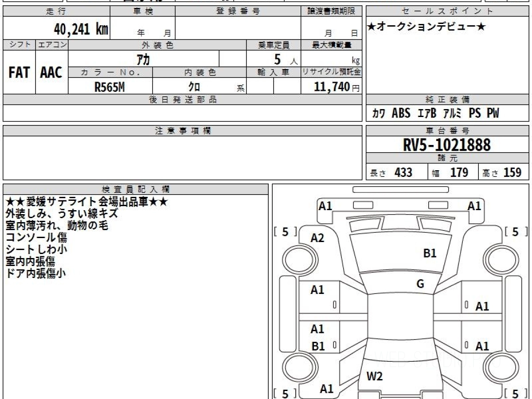Click the exterior color value アカ
Screen dimensions: 532x399
tap(144, 59)
